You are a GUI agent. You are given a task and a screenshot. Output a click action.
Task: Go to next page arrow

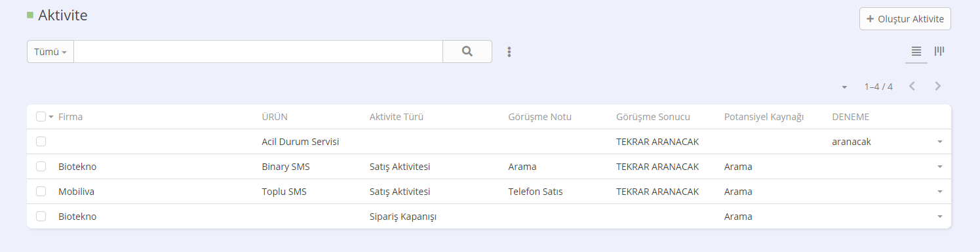(937, 86)
